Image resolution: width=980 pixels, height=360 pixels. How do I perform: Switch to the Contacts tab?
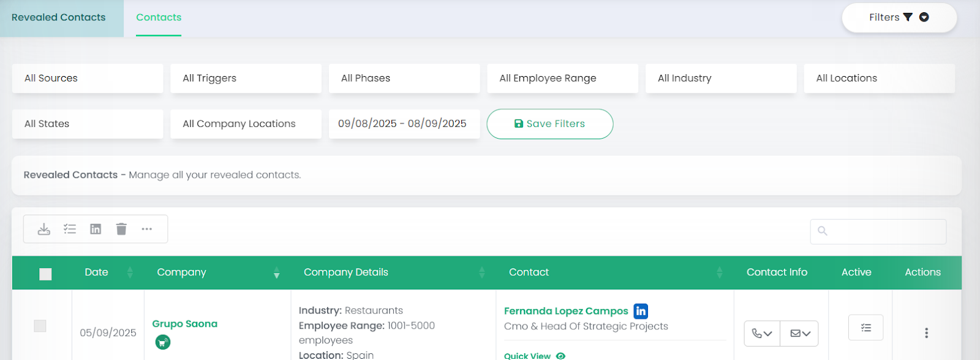(x=159, y=18)
